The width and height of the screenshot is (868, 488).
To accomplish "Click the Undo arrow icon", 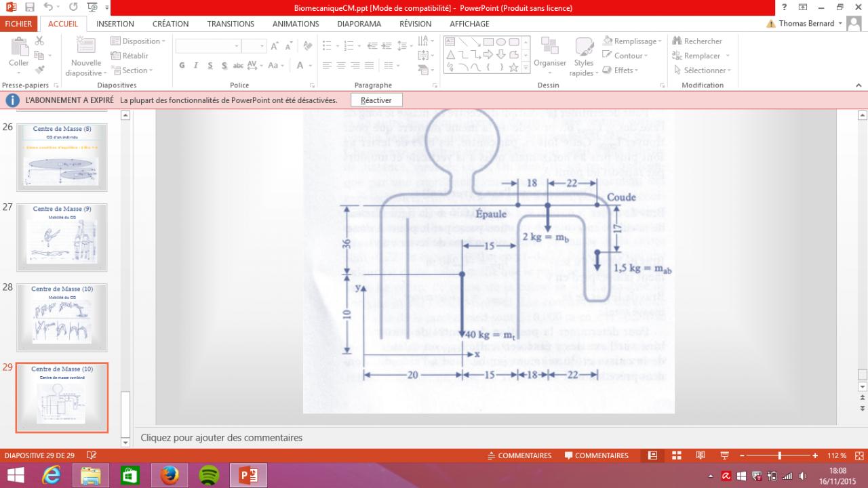I will [x=49, y=8].
